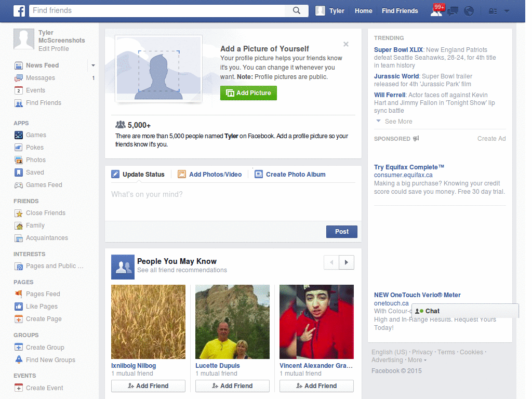532x399 pixels.
Task: Click the Games app icon
Action: 19,135
